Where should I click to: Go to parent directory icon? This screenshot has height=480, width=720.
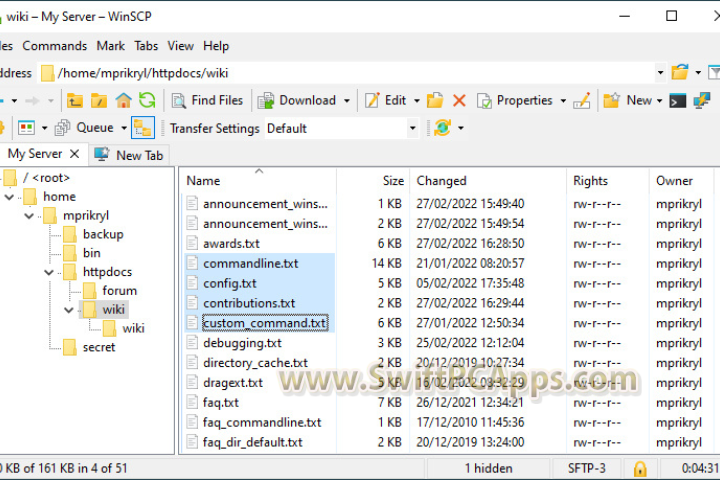pyautogui.click(x=74, y=100)
